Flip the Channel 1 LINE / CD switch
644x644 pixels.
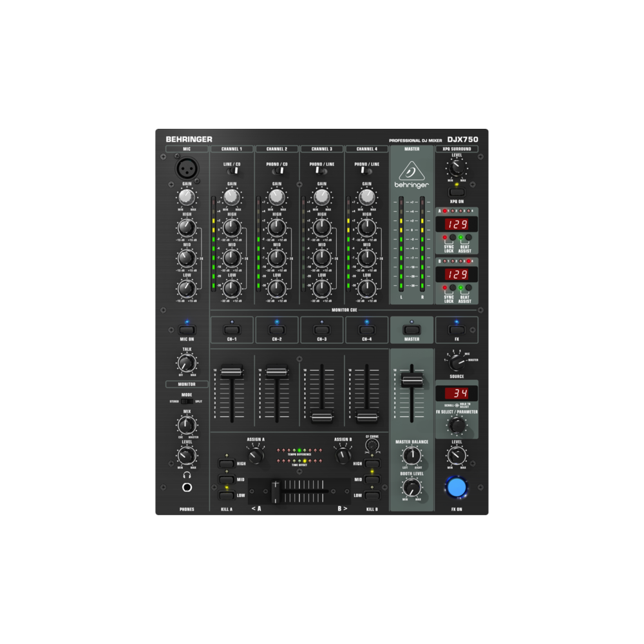coord(233,171)
